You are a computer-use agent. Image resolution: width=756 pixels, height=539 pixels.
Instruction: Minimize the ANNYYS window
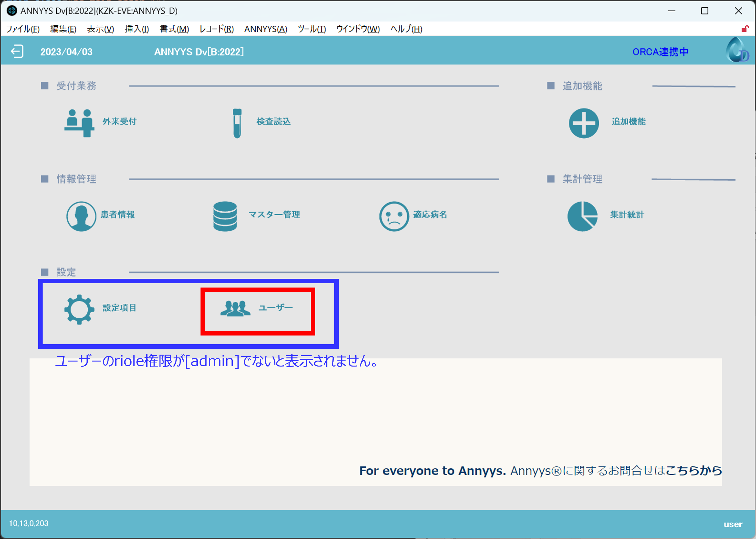pyautogui.click(x=671, y=11)
